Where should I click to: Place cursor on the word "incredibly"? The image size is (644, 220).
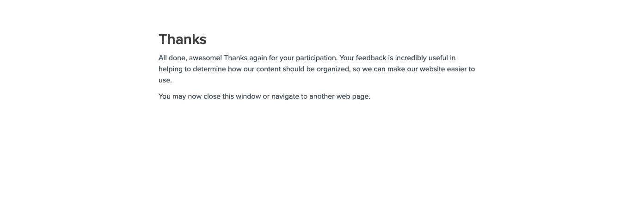coord(411,58)
